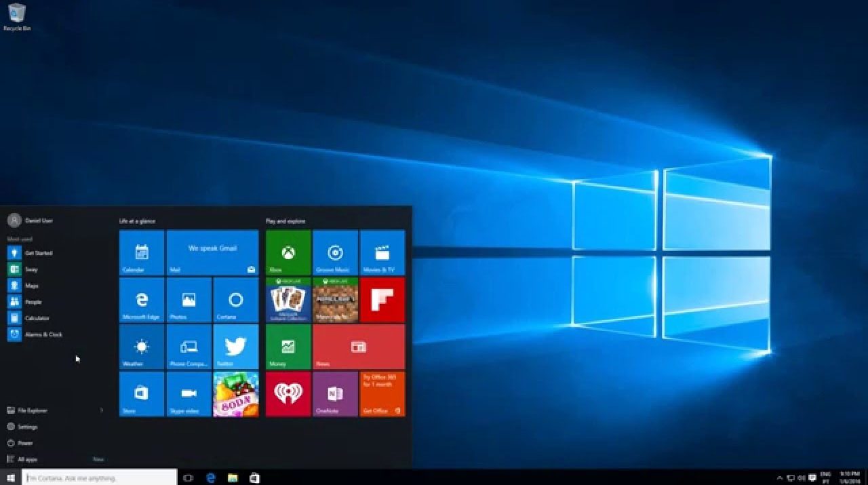Screen dimensions: 868x485
Task: Select Calculator in Most used list
Action: [x=37, y=318]
